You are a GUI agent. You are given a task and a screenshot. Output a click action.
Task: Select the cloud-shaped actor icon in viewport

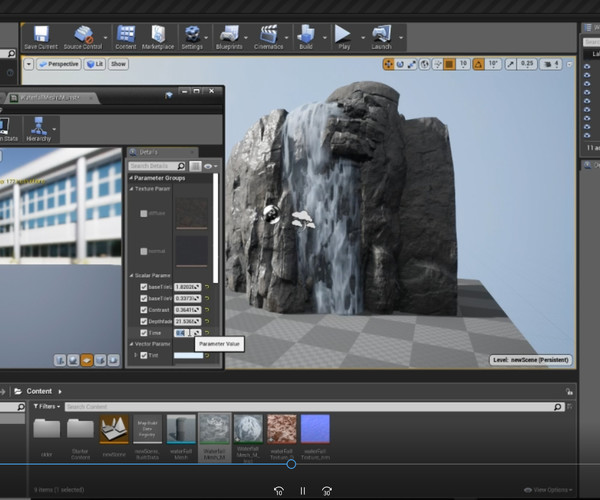point(303,220)
